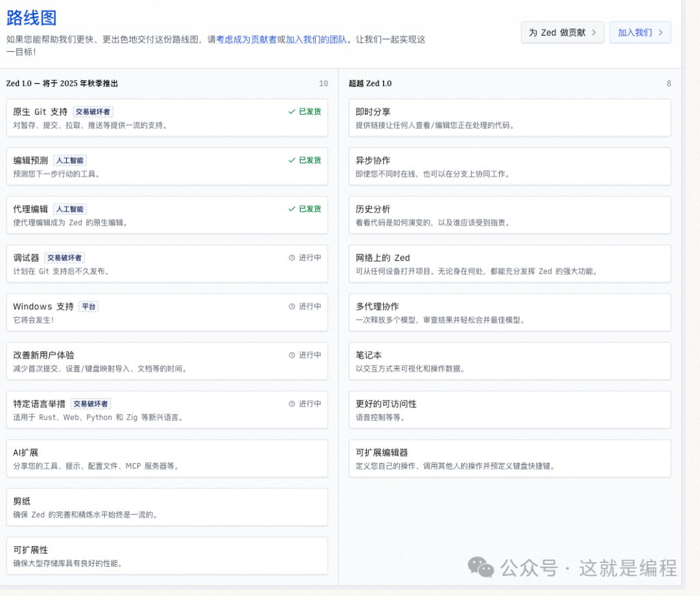Click '进行中' status on '特定语言举措' card

pyautogui.click(x=310, y=404)
